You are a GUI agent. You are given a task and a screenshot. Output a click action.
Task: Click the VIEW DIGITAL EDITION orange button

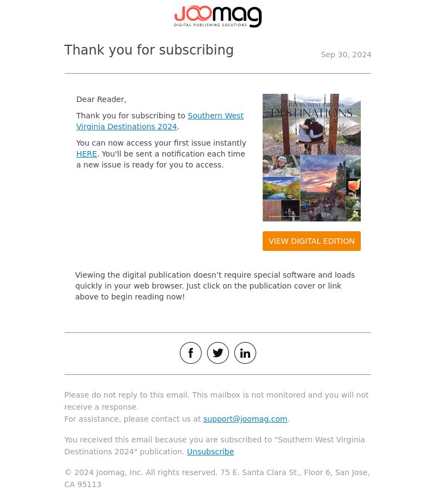[311, 241]
